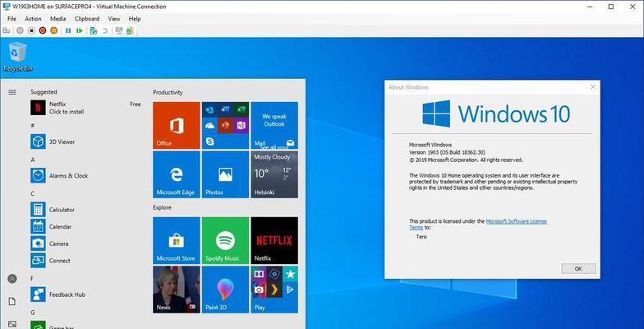The height and width of the screenshot is (329, 644).
Task: Open the Clipboard menu
Action: (87, 18)
